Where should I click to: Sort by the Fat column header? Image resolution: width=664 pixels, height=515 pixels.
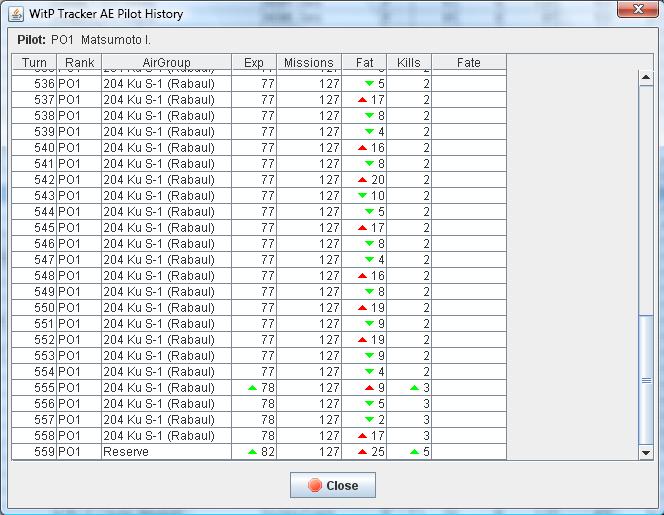(364, 62)
